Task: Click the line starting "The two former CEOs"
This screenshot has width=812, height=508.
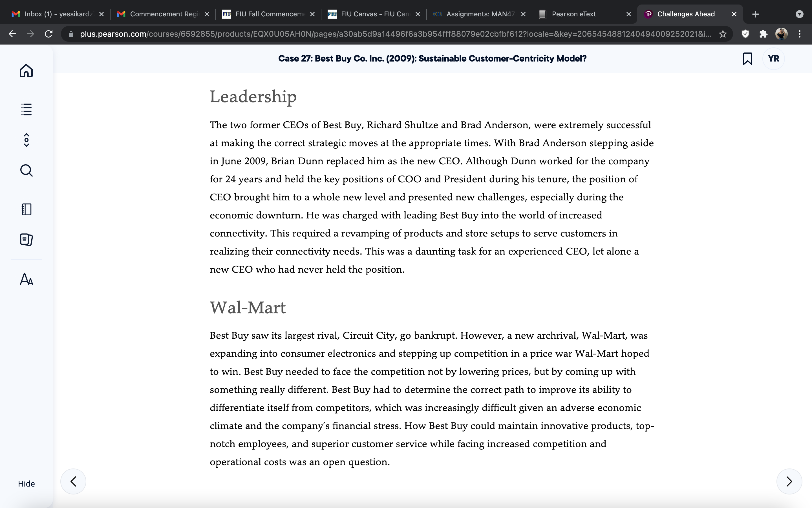Action: pyautogui.click(x=431, y=125)
